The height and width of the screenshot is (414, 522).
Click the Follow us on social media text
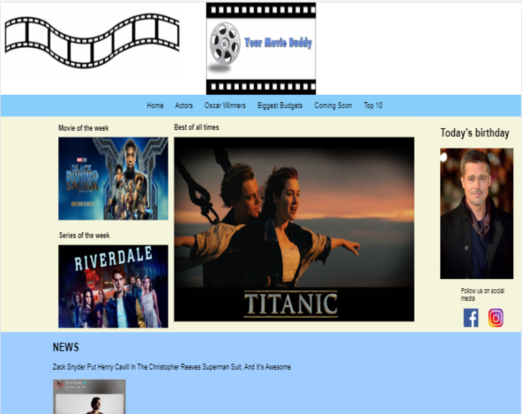(482, 295)
